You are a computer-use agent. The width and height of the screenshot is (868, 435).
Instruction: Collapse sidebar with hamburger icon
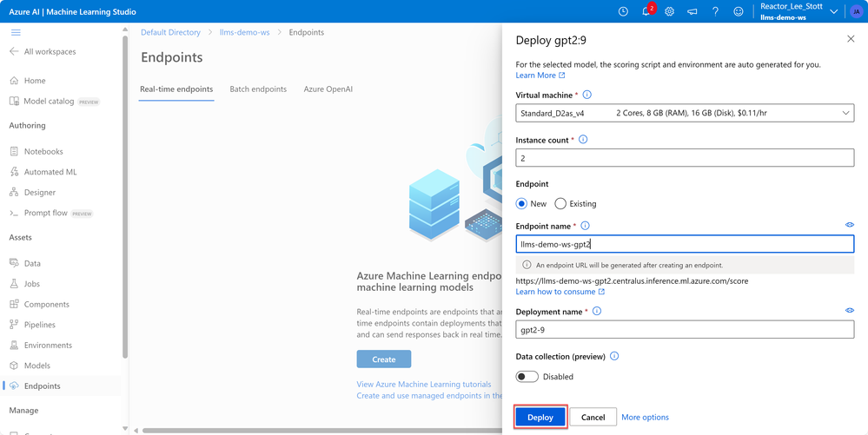coord(16,33)
